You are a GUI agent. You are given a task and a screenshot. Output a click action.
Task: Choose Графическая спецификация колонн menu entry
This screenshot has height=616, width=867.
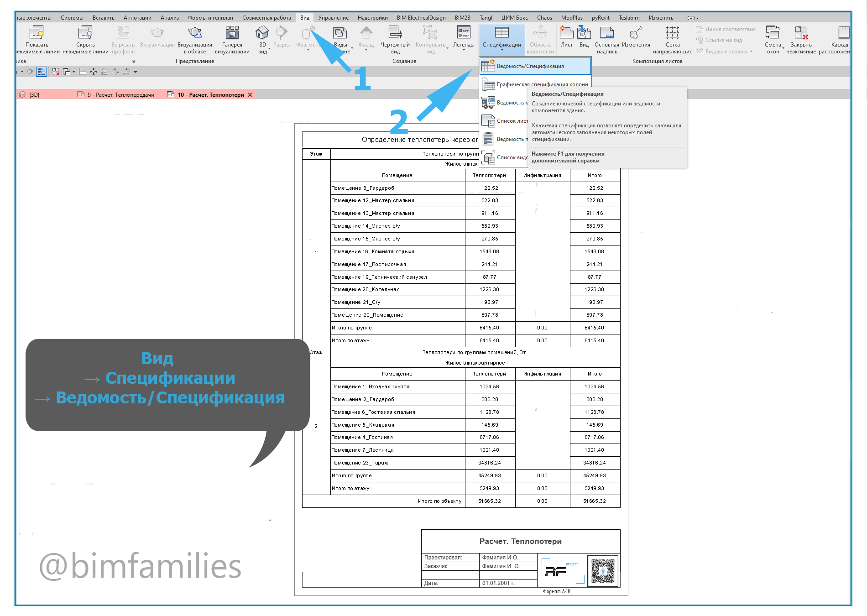(535, 84)
